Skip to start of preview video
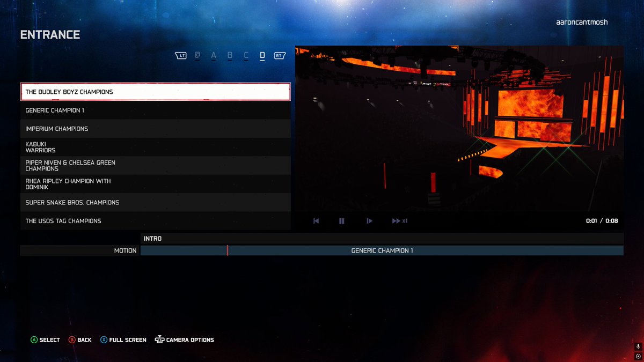 point(316,221)
